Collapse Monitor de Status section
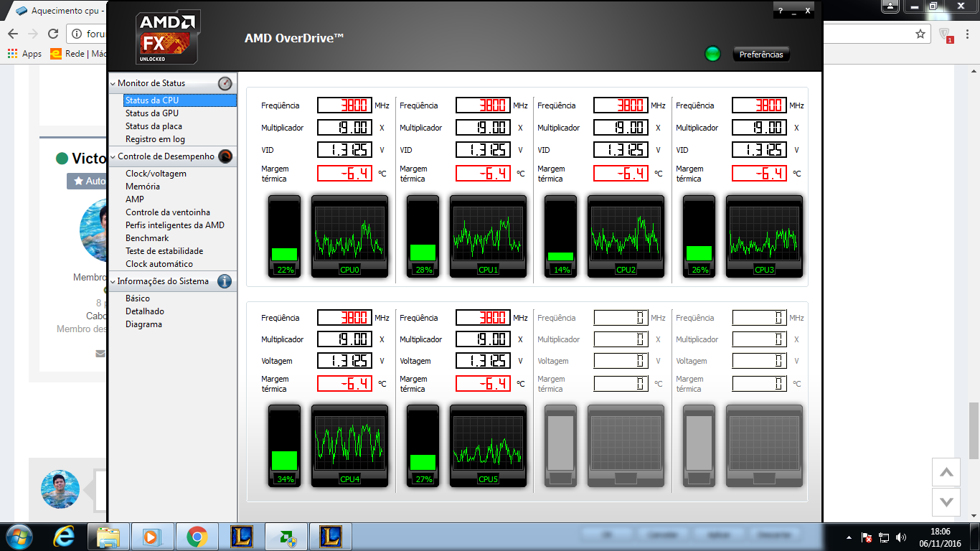The height and width of the screenshot is (551, 980). (113, 84)
